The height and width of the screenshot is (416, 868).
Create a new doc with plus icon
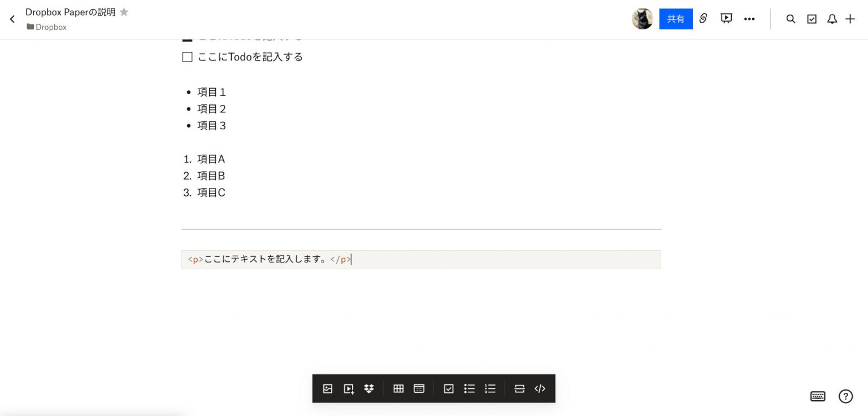pyautogui.click(x=850, y=19)
